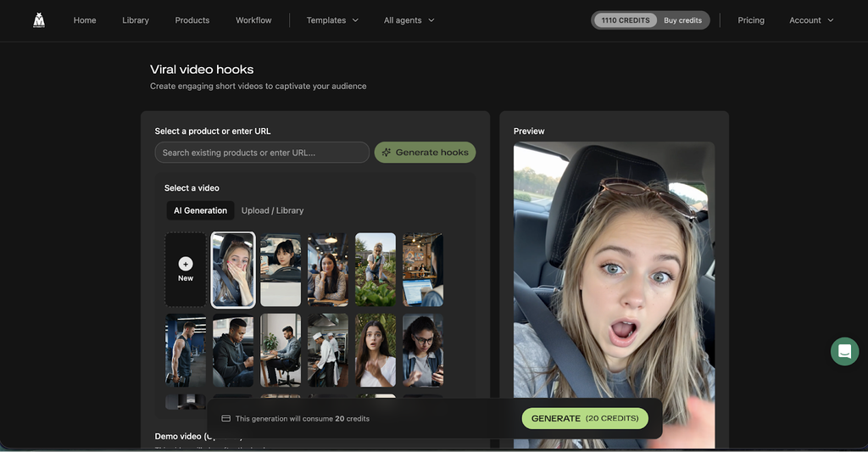Navigate to Products

coord(192,20)
